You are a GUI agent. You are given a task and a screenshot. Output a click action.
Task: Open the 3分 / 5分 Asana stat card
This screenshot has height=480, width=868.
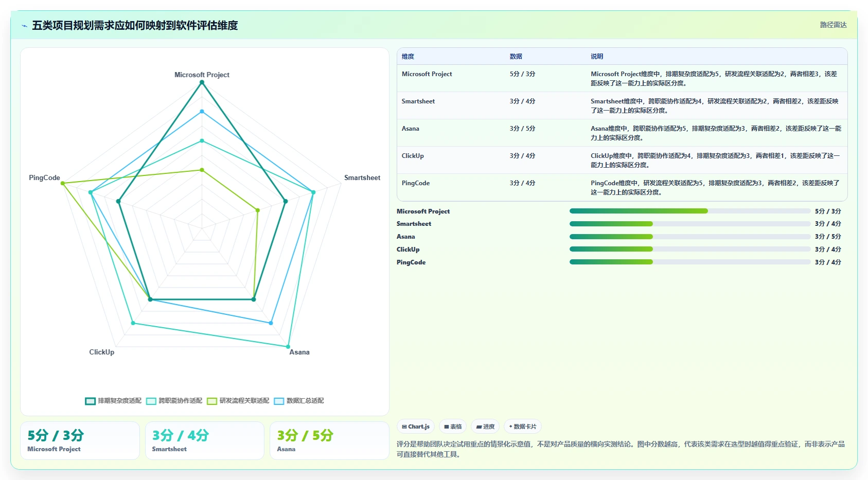click(329, 440)
